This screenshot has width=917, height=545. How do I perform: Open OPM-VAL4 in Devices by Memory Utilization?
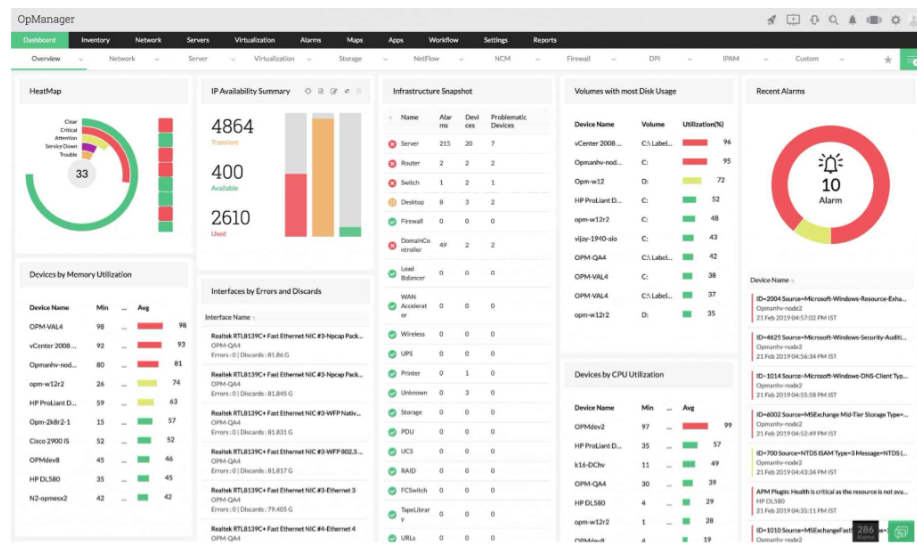coord(46,327)
